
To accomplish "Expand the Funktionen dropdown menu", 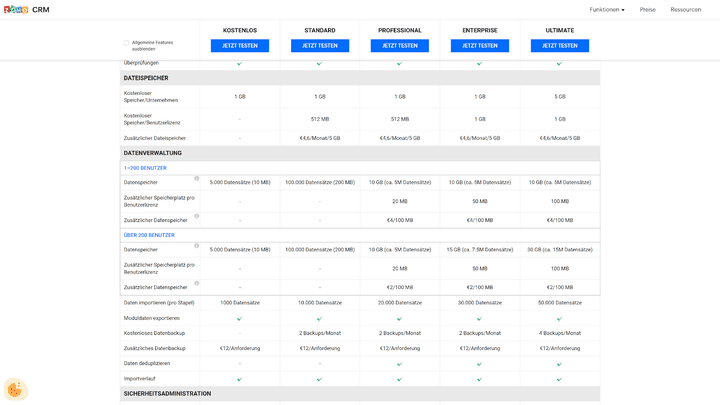I will click(x=606, y=9).
